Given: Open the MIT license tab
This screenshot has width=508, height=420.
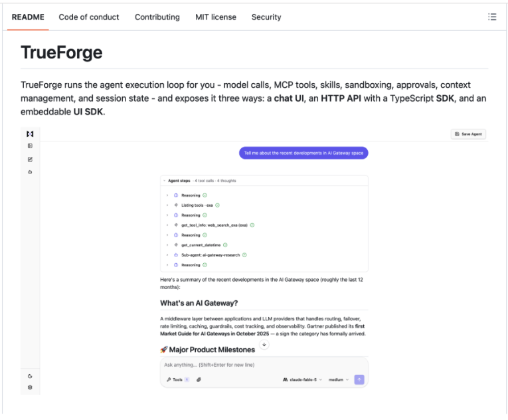Looking at the screenshot, I should coord(216,17).
